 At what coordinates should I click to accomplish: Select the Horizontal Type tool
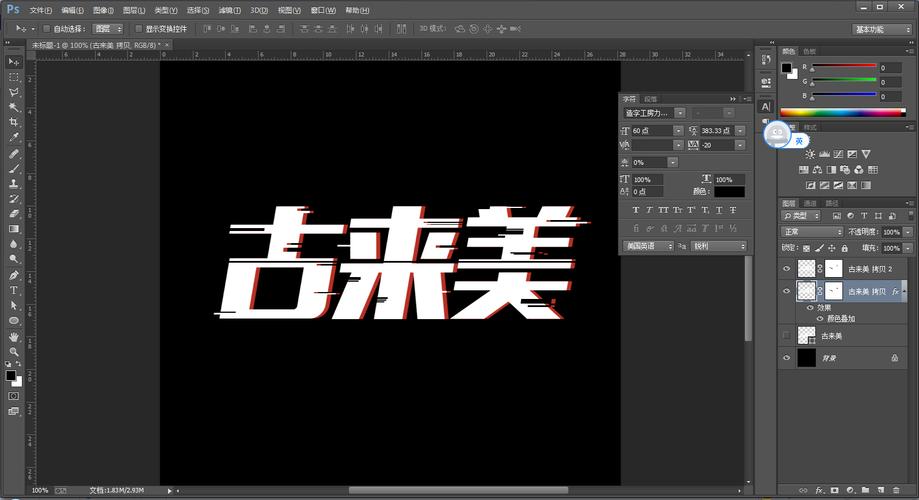[x=14, y=290]
